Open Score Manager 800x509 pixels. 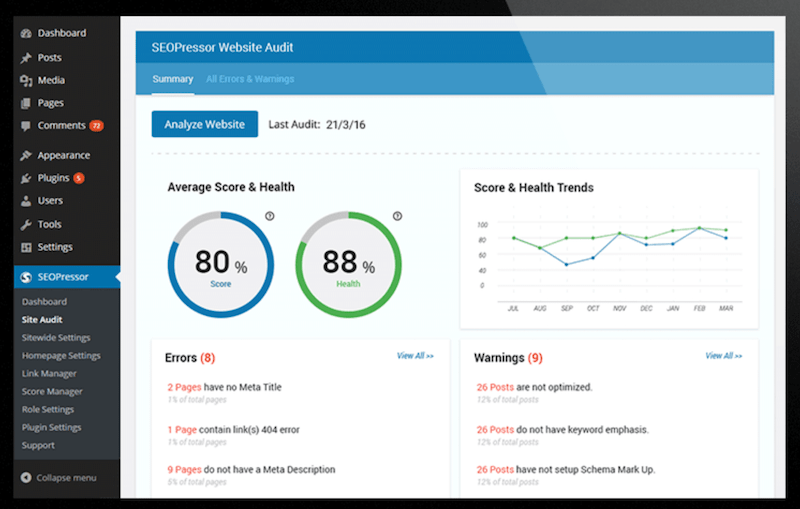[52, 392]
